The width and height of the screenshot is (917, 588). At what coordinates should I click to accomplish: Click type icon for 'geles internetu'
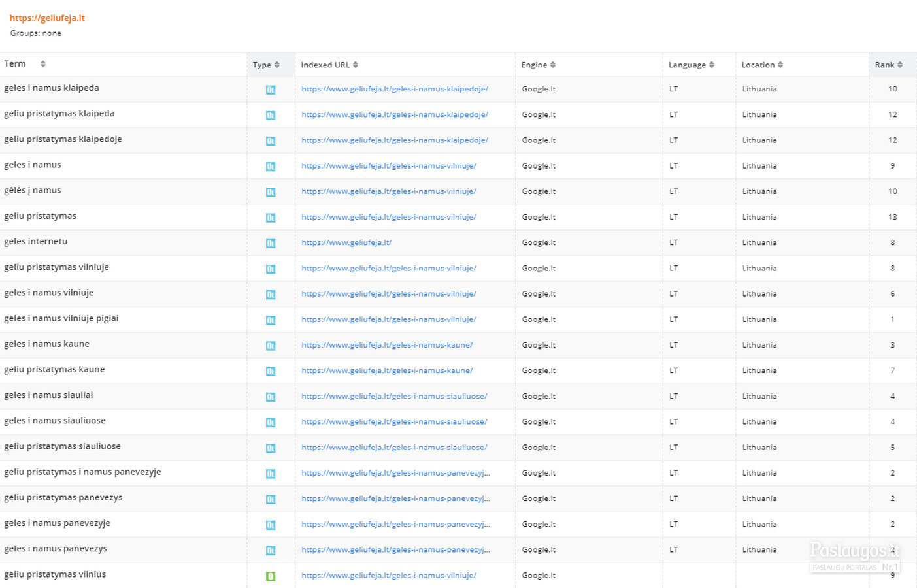point(271,243)
